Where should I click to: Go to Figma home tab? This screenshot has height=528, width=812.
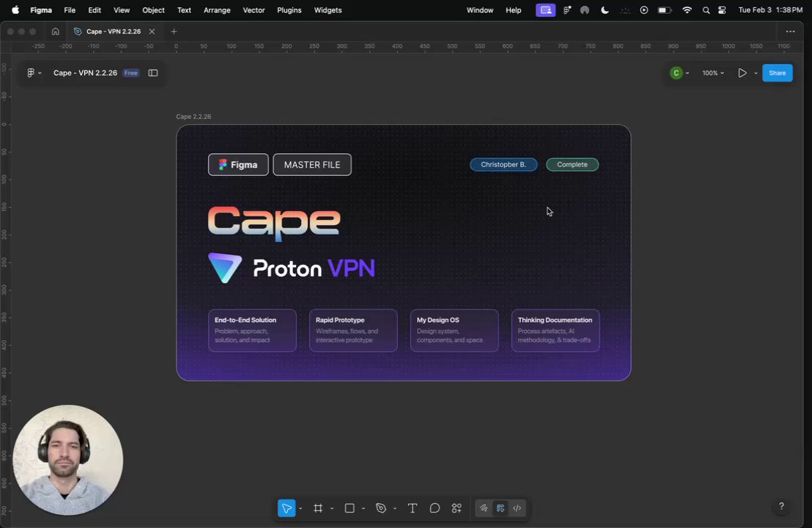click(56, 32)
